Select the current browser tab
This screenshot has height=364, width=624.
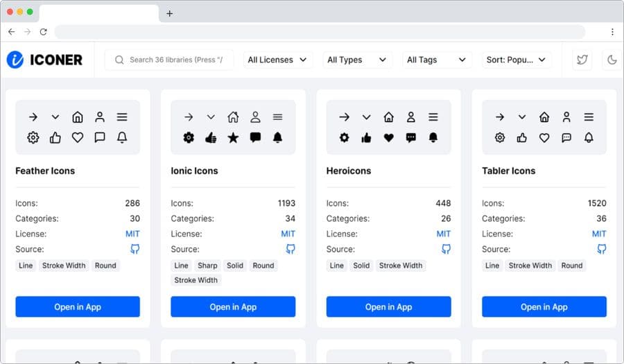point(99,14)
